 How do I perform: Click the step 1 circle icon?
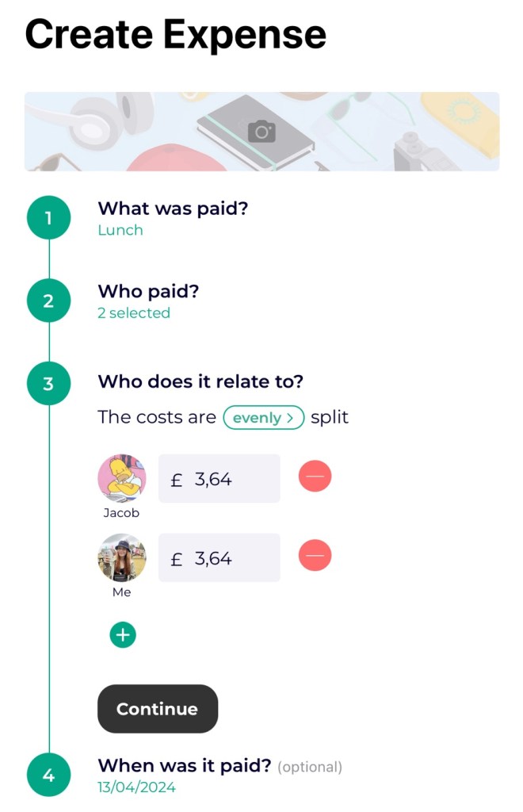pos(48,218)
